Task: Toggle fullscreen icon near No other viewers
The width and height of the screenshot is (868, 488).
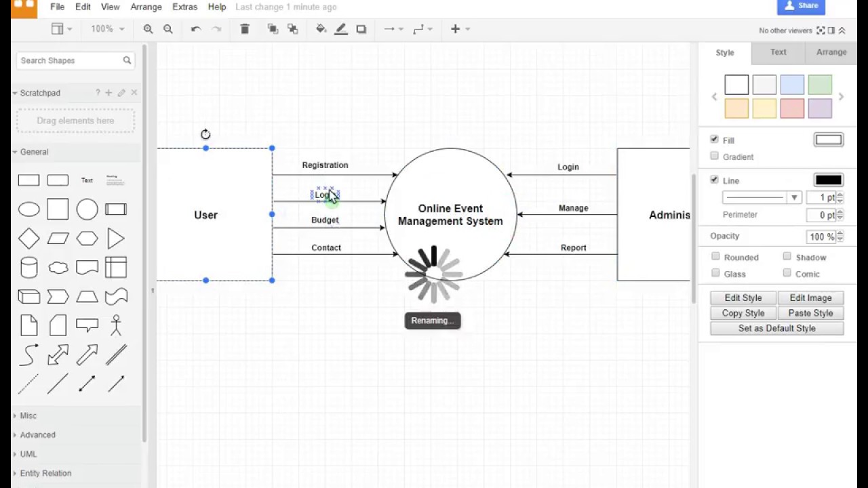Action: coord(821,30)
